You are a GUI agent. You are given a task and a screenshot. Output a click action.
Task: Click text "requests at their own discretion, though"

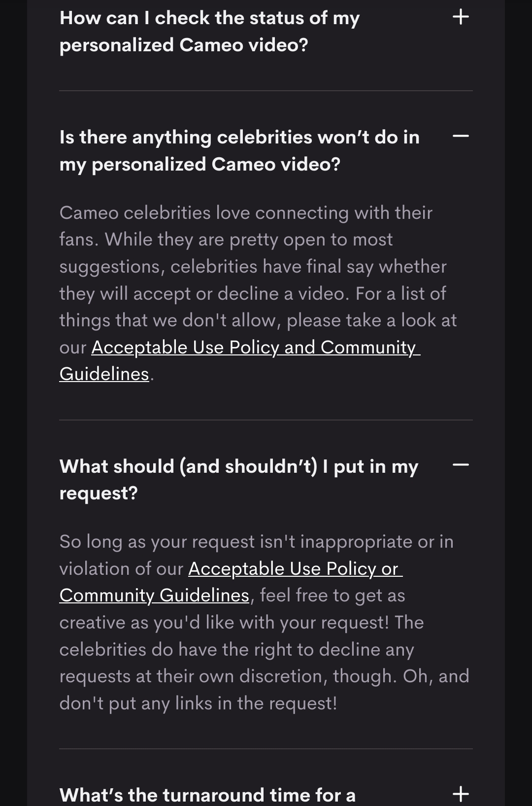(228, 676)
